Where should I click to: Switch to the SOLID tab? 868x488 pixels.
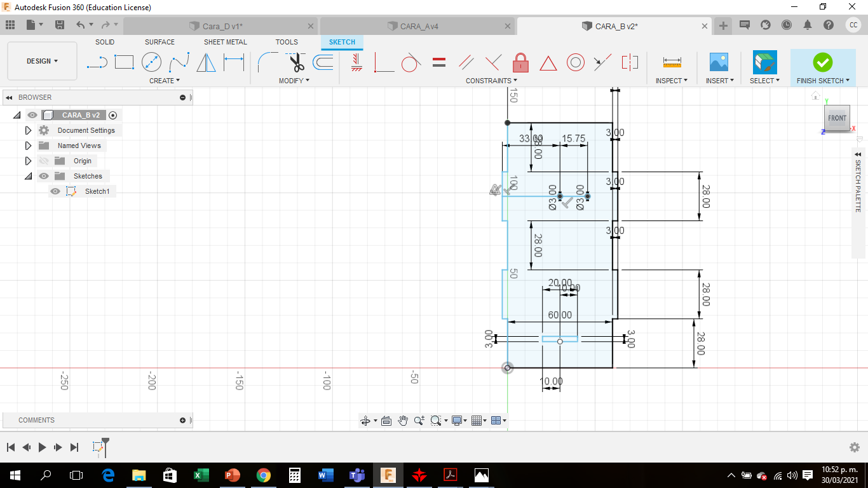[x=105, y=42]
